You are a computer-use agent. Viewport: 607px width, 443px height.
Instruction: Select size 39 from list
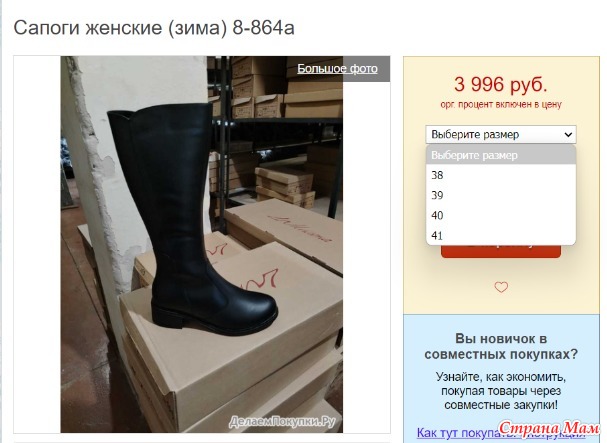501,195
